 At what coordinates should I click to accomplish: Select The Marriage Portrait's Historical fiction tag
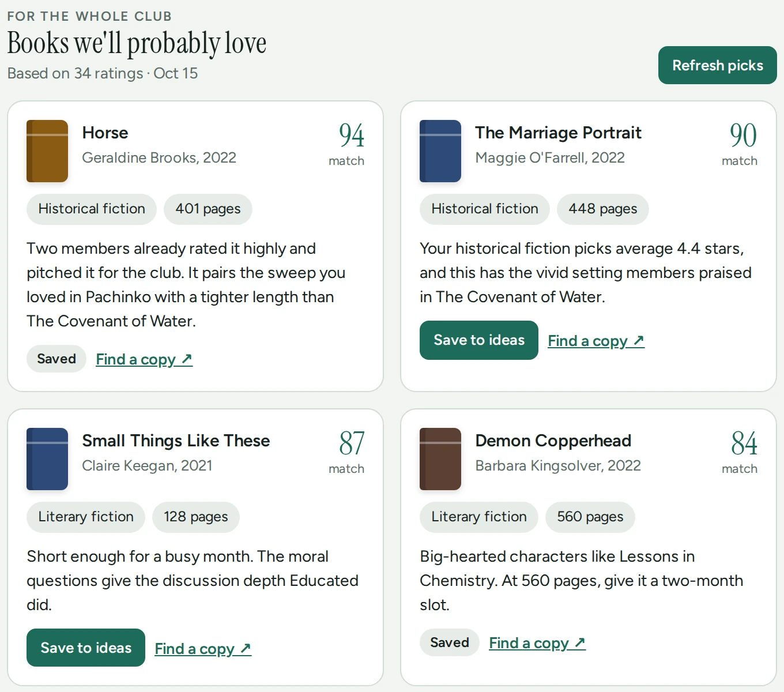pos(485,209)
